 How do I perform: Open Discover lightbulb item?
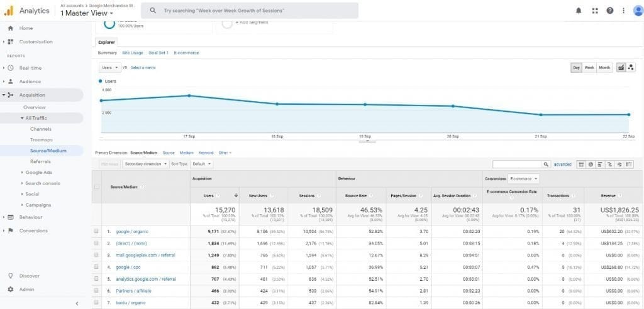[x=29, y=276]
